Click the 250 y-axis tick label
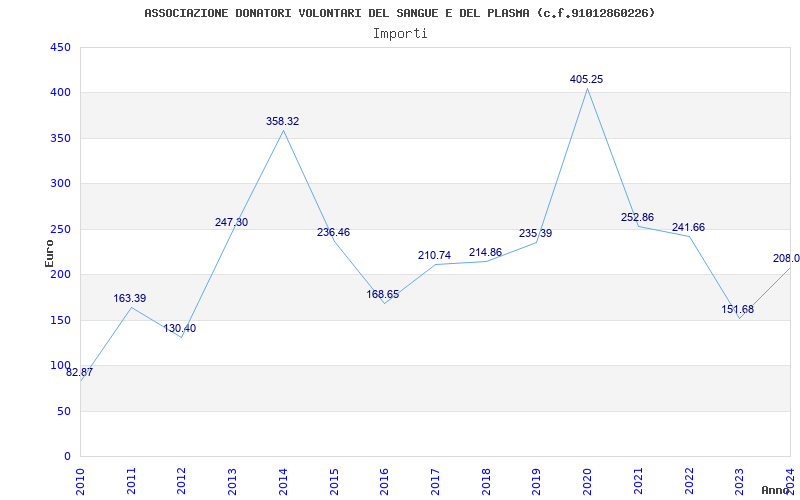The image size is (800, 500). [x=60, y=229]
